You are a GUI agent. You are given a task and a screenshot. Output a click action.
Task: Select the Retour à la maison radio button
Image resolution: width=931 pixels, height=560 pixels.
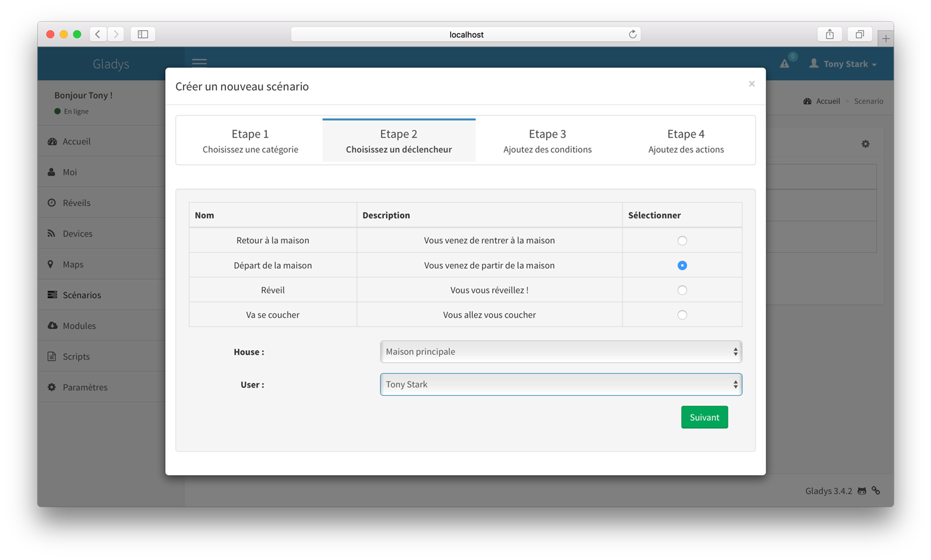point(682,241)
